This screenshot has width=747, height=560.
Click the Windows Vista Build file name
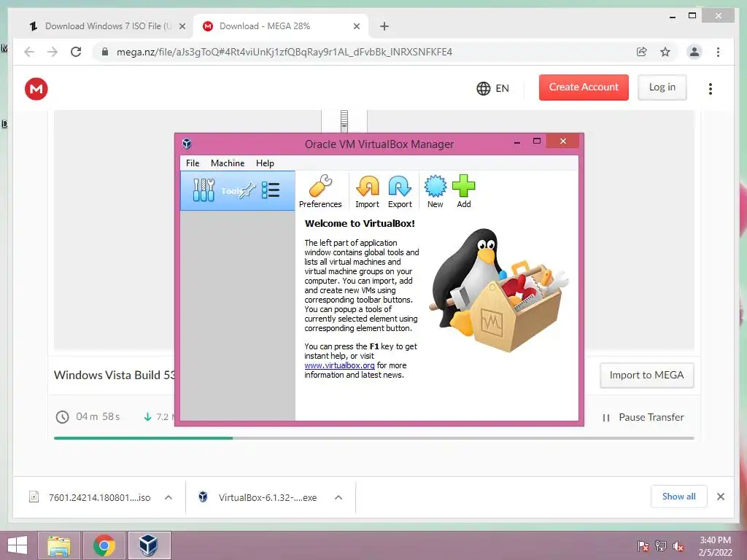(115, 376)
